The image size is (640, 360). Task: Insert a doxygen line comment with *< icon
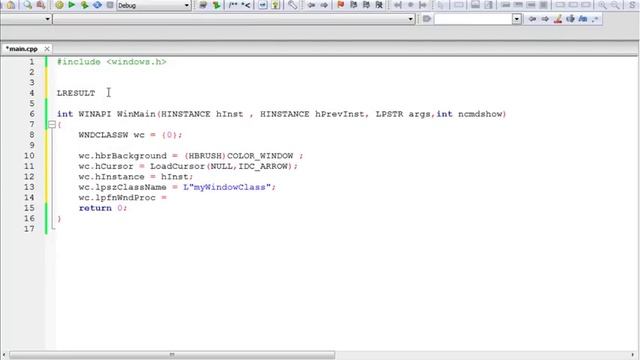(246, 5)
